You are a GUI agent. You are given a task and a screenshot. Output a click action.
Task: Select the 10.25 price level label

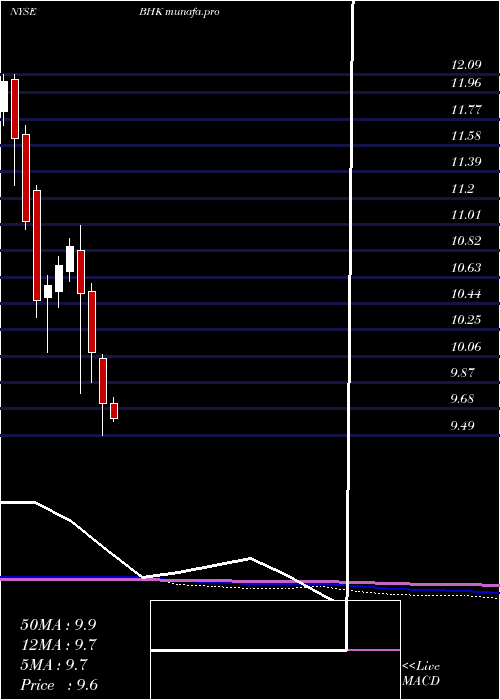(466, 320)
